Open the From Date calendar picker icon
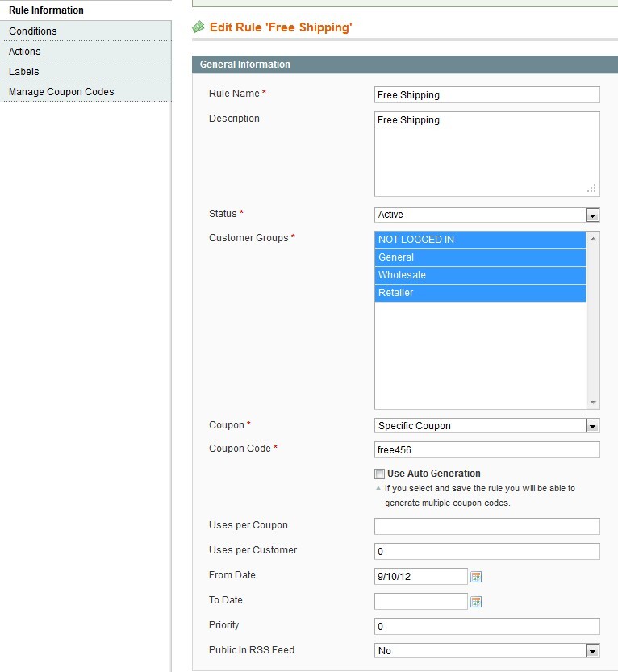Image resolution: width=618 pixels, height=672 pixels. coord(476,577)
